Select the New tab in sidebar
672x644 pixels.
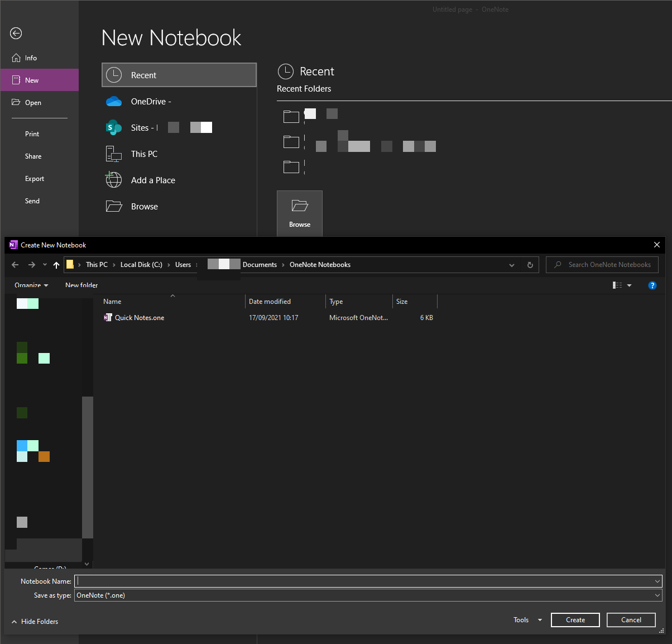39,80
